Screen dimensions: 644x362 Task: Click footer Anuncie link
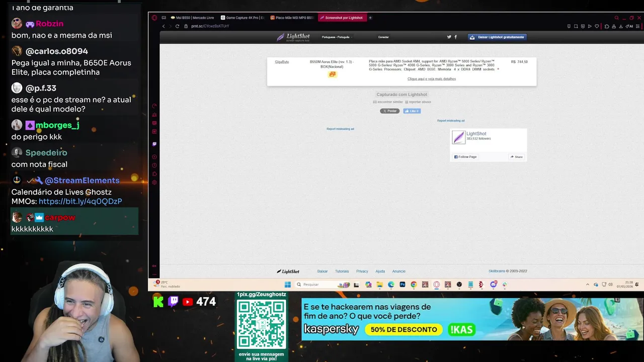tap(399, 271)
